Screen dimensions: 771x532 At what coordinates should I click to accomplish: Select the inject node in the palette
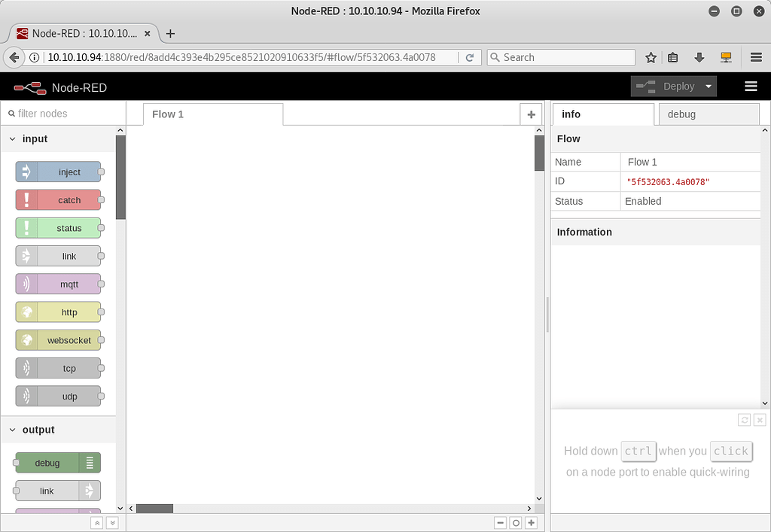click(x=58, y=172)
